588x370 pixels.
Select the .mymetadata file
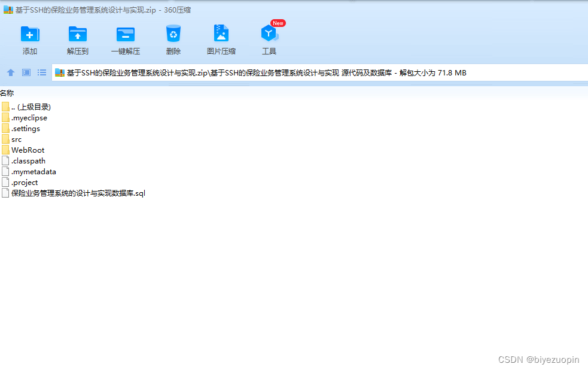point(32,171)
